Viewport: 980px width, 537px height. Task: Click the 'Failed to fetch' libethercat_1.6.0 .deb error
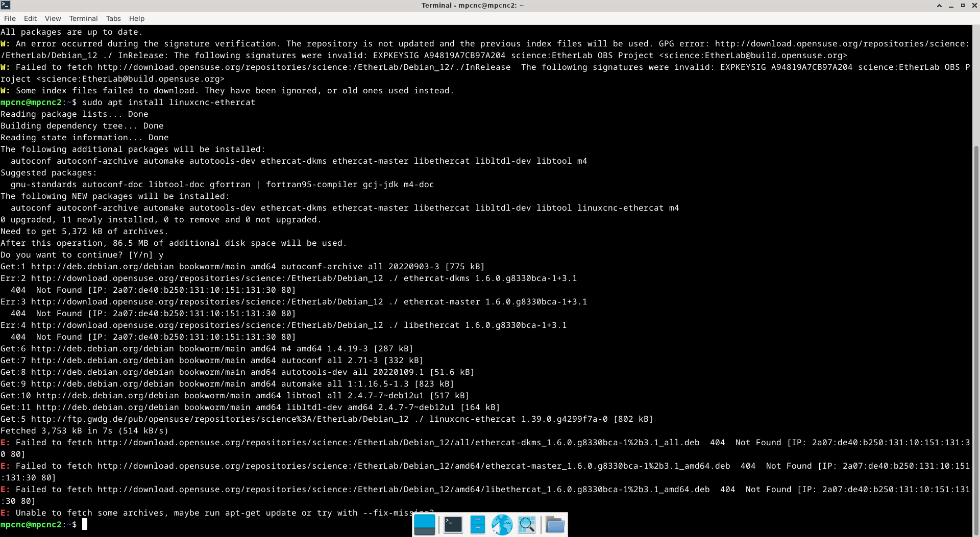485,495
